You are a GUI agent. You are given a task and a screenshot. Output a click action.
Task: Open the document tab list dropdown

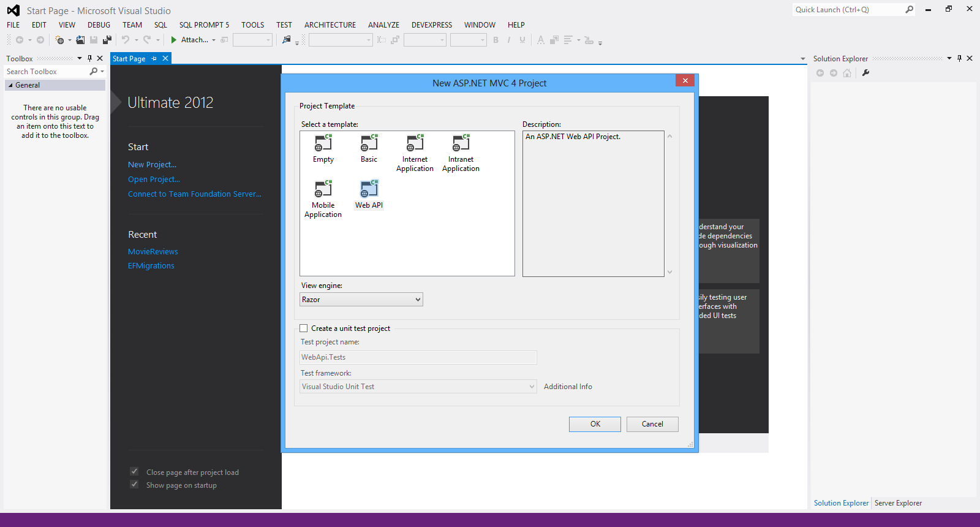tap(803, 59)
